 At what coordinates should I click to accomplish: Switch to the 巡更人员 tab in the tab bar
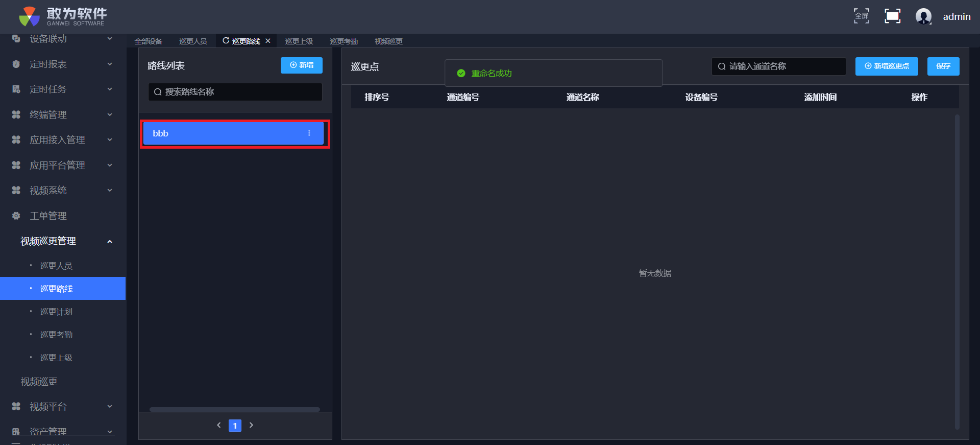coord(193,41)
